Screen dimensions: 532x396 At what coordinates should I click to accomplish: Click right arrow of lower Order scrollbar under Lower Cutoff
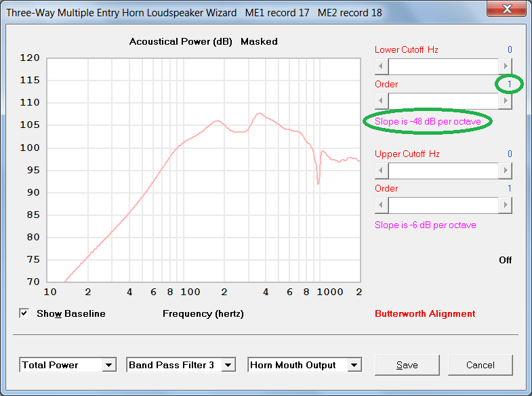[505, 101]
